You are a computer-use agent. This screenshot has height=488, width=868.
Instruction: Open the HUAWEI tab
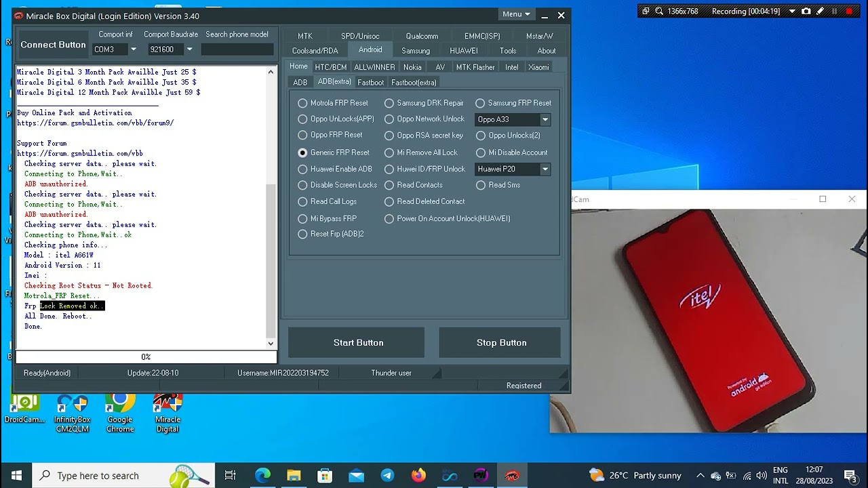point(464,50)
